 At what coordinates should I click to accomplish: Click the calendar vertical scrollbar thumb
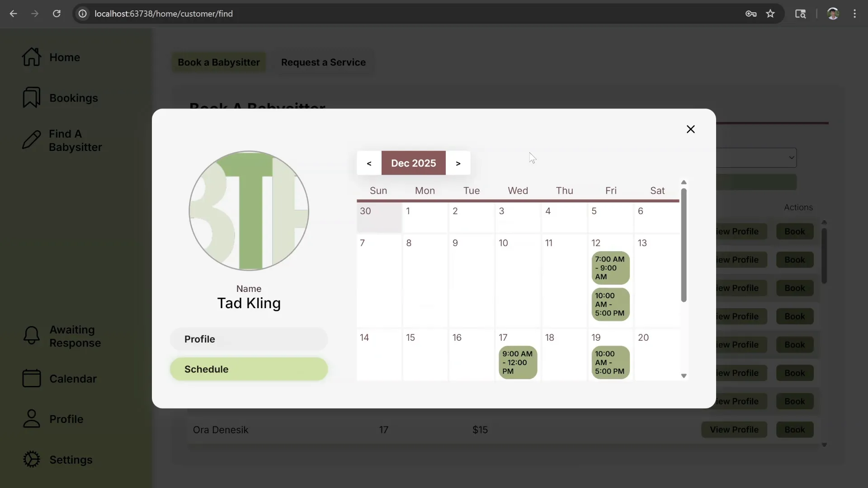pyautogui.click(x=684, y=245)
